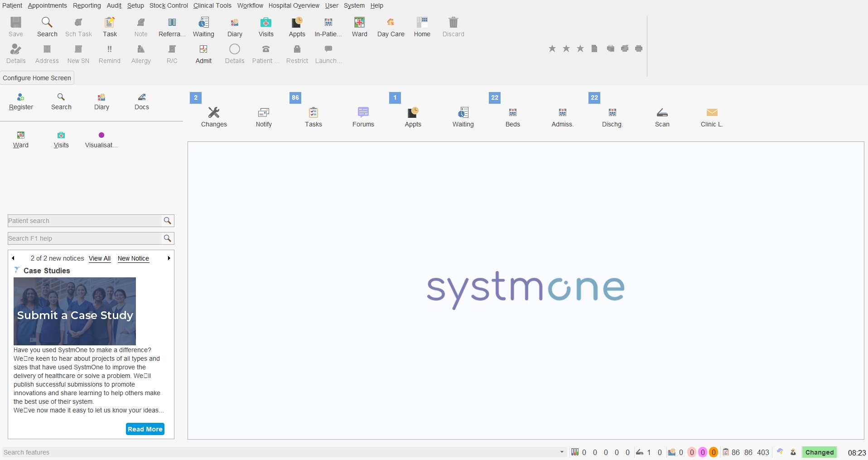Click the Home toolbar icon

click(x=422, y=27)
